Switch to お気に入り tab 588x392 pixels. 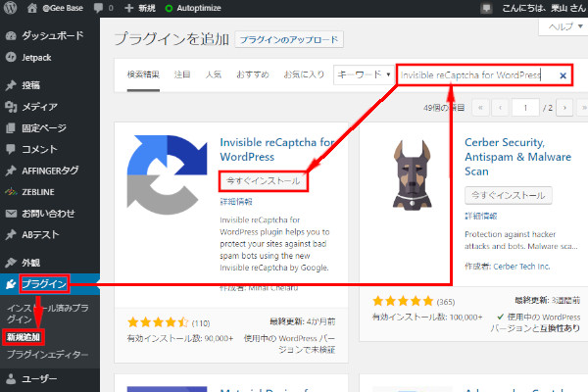(304, 74)
